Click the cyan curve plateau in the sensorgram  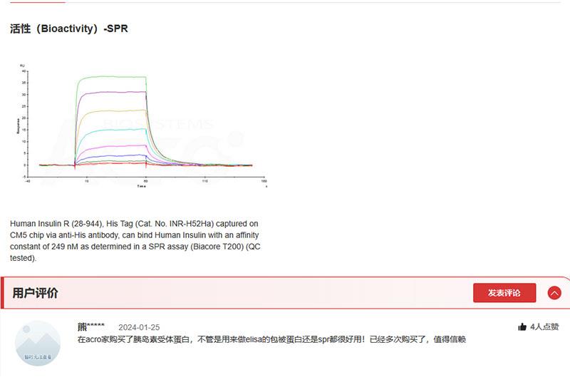[x=114, y=130]
